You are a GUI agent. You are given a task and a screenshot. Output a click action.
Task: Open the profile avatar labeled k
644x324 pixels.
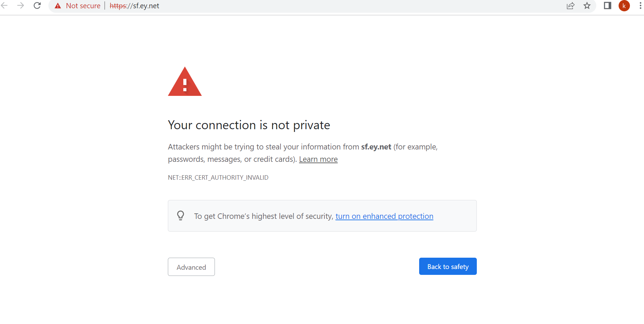[x=624, y=5]
